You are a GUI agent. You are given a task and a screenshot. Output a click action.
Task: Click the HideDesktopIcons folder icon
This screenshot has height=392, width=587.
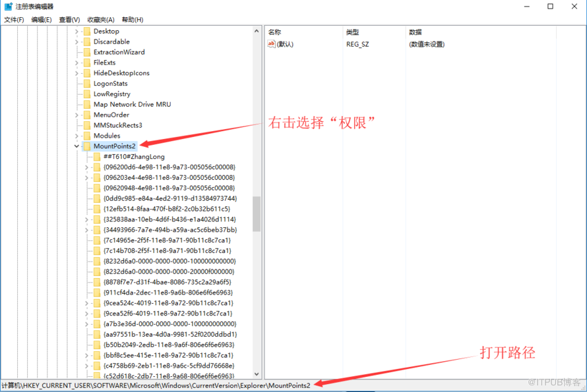pyautogui.click(x=87, y=73)
